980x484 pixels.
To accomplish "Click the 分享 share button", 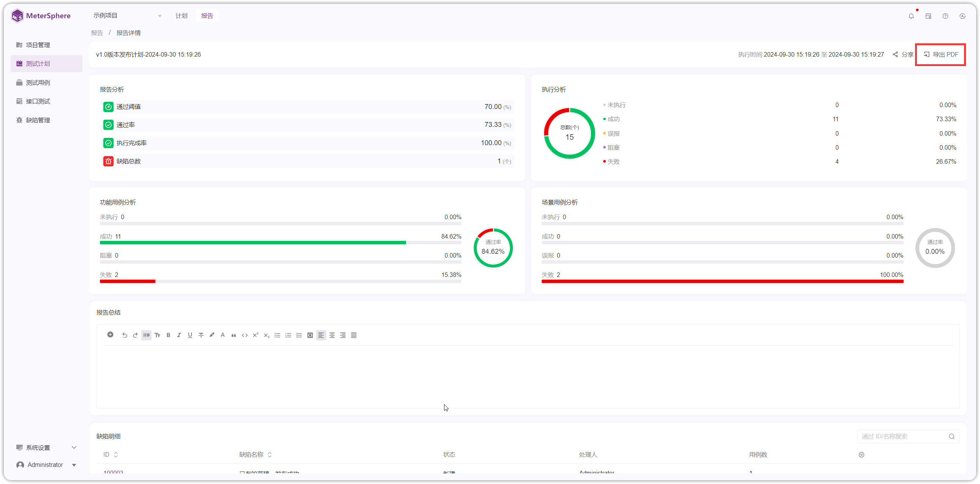I will click(903, 54).
